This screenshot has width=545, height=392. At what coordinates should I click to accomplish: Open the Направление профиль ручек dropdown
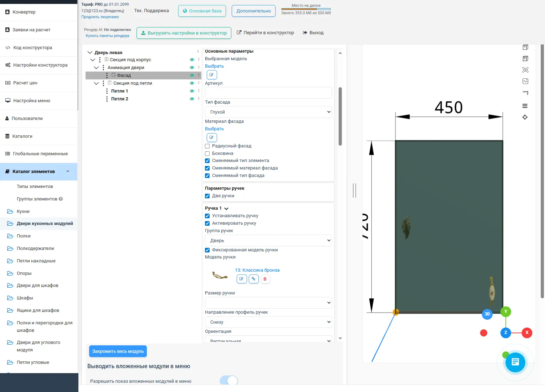pos(268,322)
